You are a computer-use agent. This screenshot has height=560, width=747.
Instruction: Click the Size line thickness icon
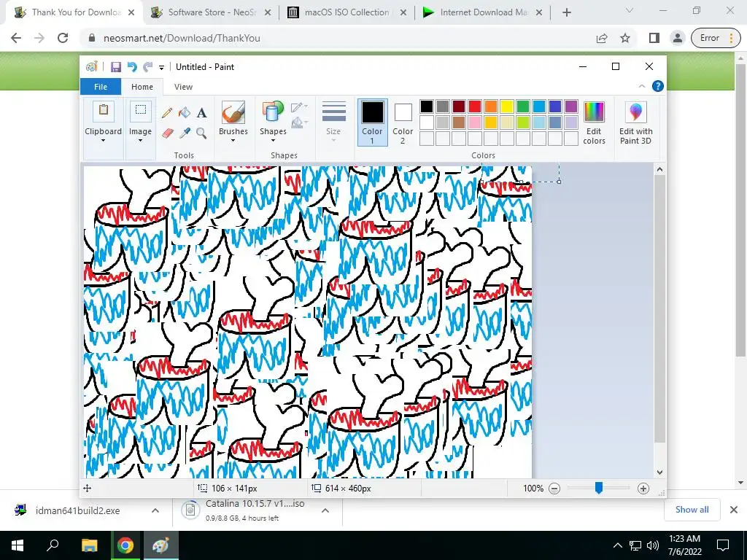333,112
